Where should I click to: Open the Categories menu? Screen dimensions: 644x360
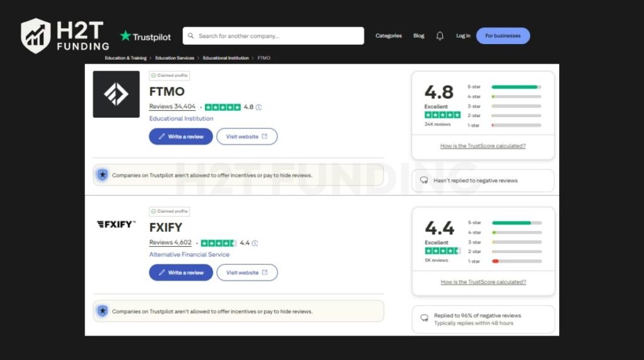click(x=389, y=36)
